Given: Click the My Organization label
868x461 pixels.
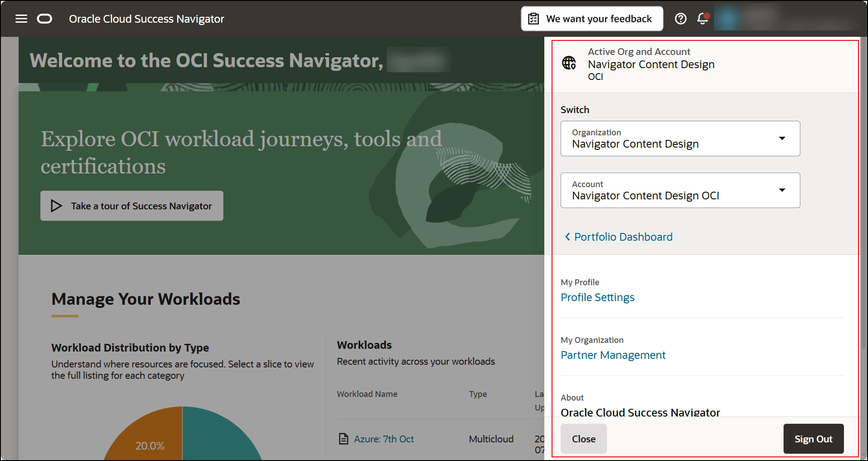Looking at the screenshot, I should (x=592, y=340).
